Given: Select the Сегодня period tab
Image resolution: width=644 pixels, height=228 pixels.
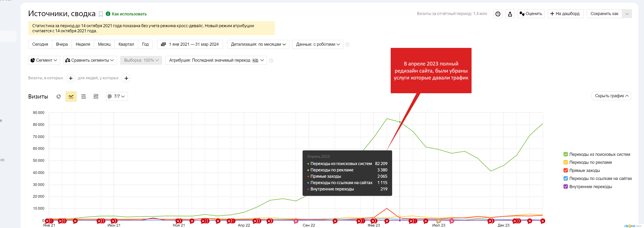Looking at the screenshot, I should click(40, 44).
